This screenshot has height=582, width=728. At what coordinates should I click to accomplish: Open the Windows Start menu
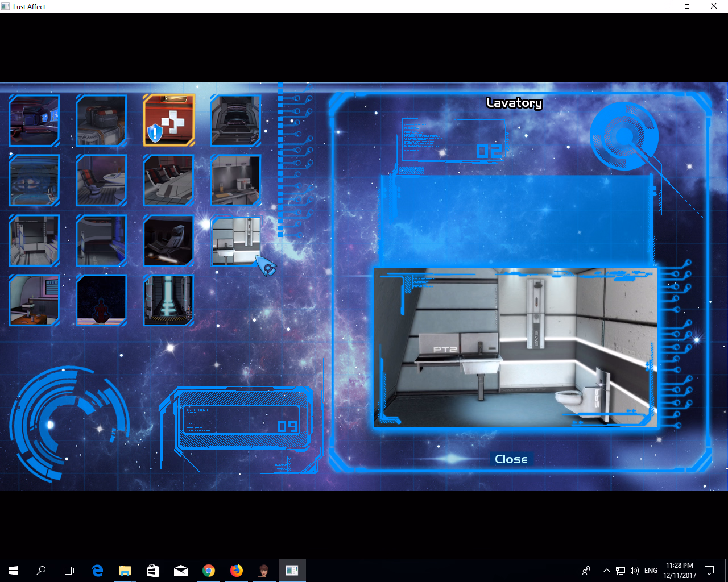[x=14, y=571]
